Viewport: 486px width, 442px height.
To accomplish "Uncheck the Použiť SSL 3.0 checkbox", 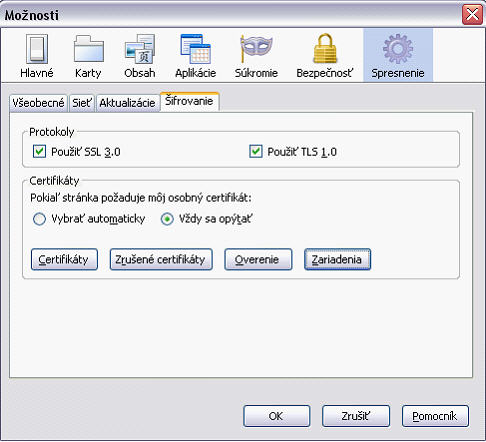I will pyautogui.click(x=39, y=151).
